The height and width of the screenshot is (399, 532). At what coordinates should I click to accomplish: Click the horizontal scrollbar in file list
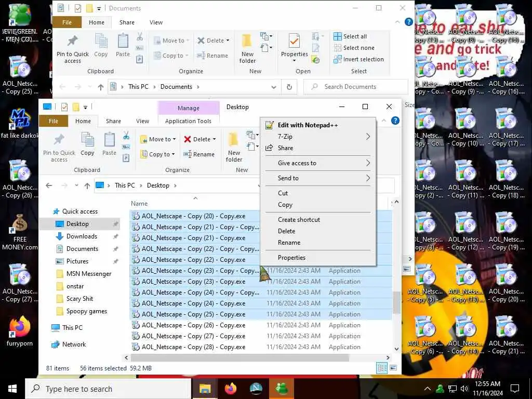240,357
